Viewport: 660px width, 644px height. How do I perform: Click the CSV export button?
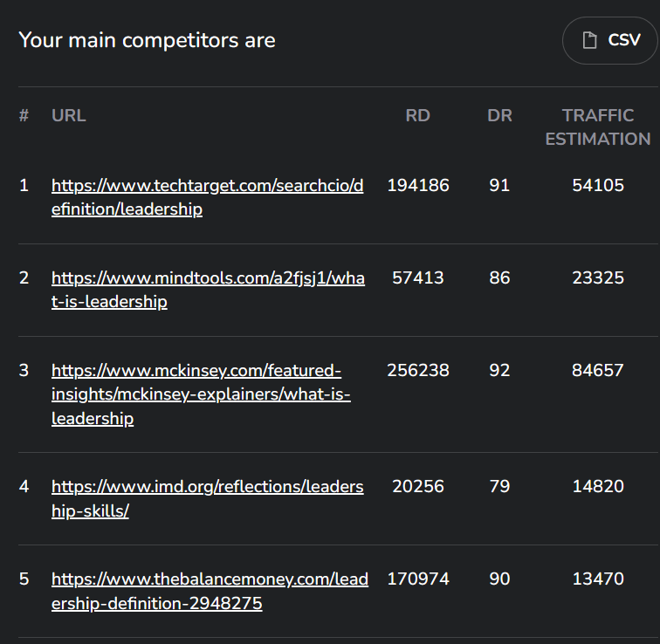point(610,40)
